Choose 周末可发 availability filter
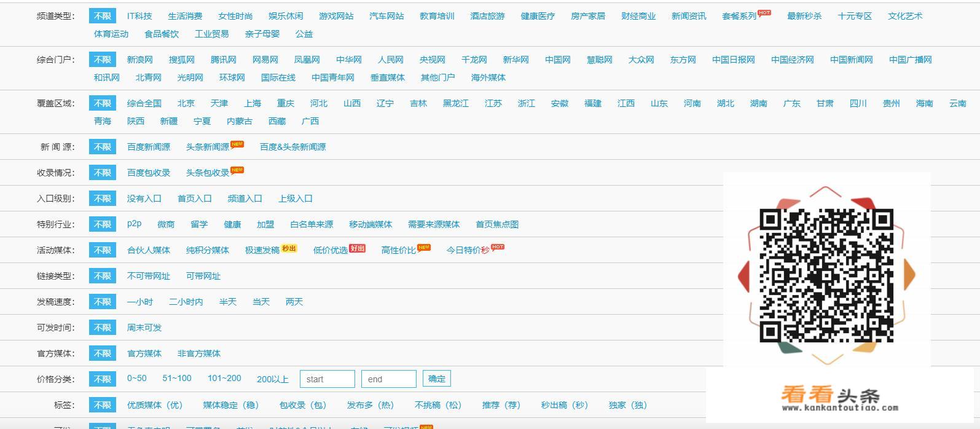Image resolution: width=980 pixels, height=429 pixels. click(144, 328)
